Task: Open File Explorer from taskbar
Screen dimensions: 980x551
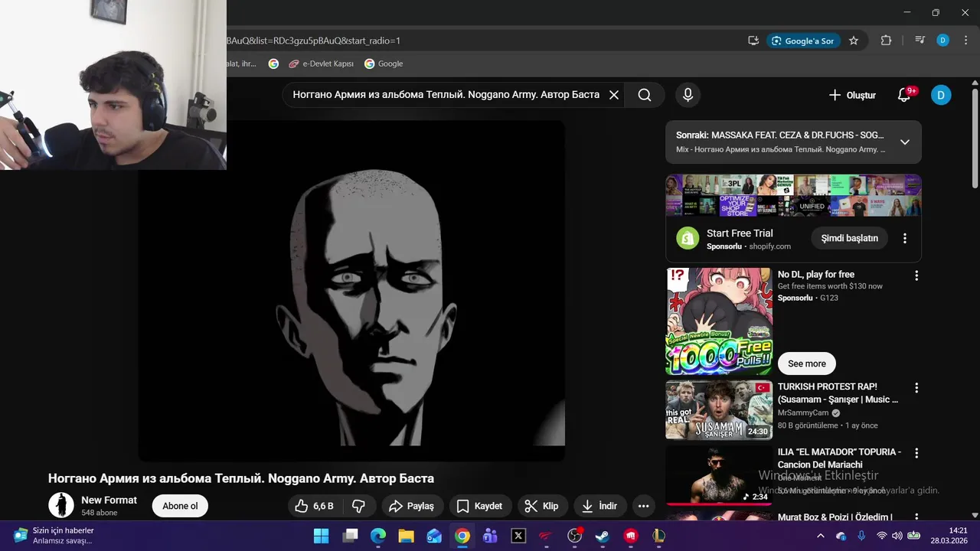Action: click(x=406, y=536)
